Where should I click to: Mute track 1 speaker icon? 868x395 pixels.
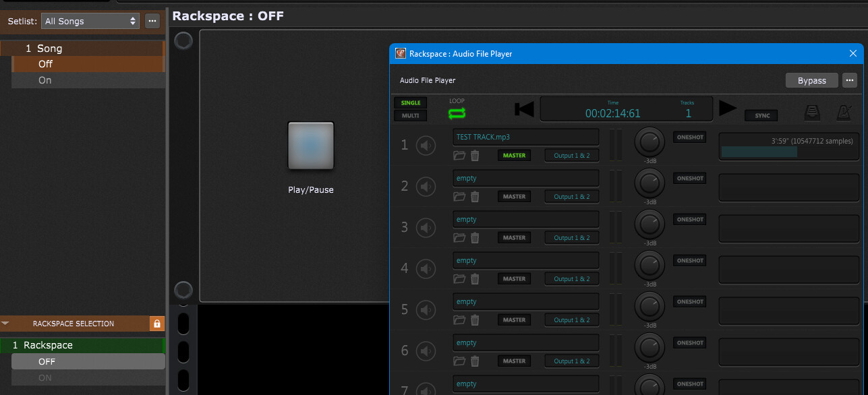coord(426,146)
